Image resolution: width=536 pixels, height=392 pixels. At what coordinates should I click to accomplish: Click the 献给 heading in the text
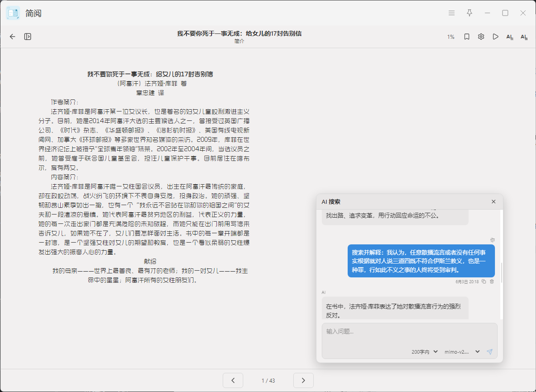click(x=150, y=261)
